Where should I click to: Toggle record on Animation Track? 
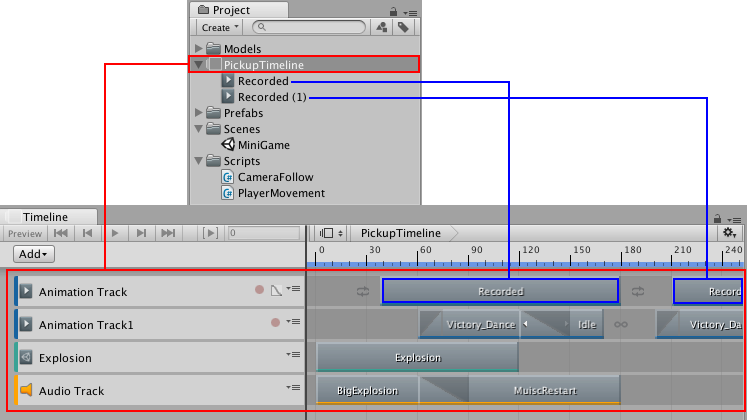pos(259,290)
